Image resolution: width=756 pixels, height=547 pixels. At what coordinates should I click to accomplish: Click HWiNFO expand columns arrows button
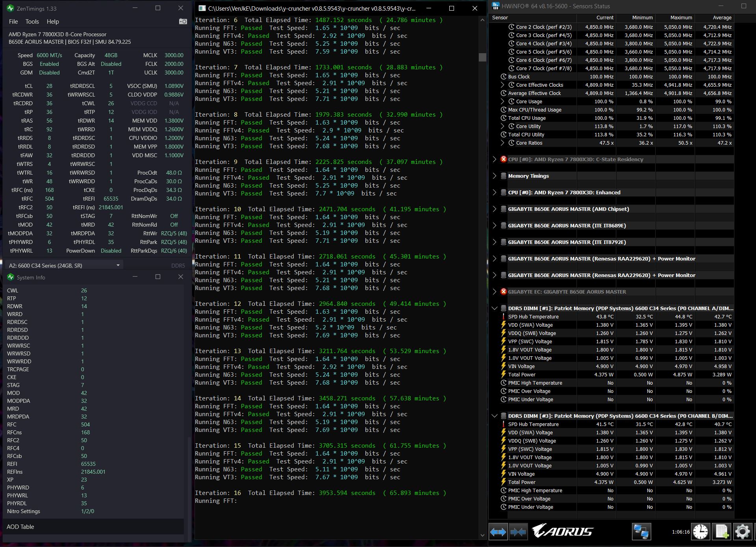(x=498, y=532)
